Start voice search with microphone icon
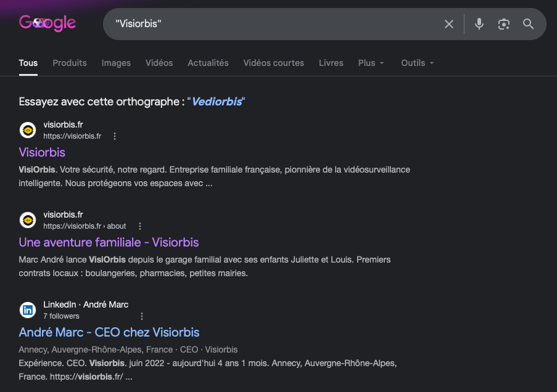Viewport: 557px width, 392px height. point(479,24)
